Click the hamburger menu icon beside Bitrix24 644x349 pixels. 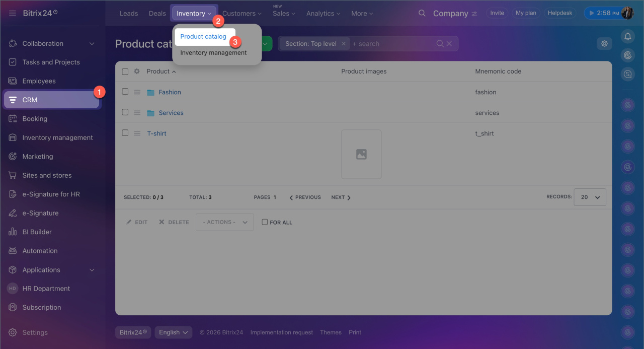pos(13,13)
